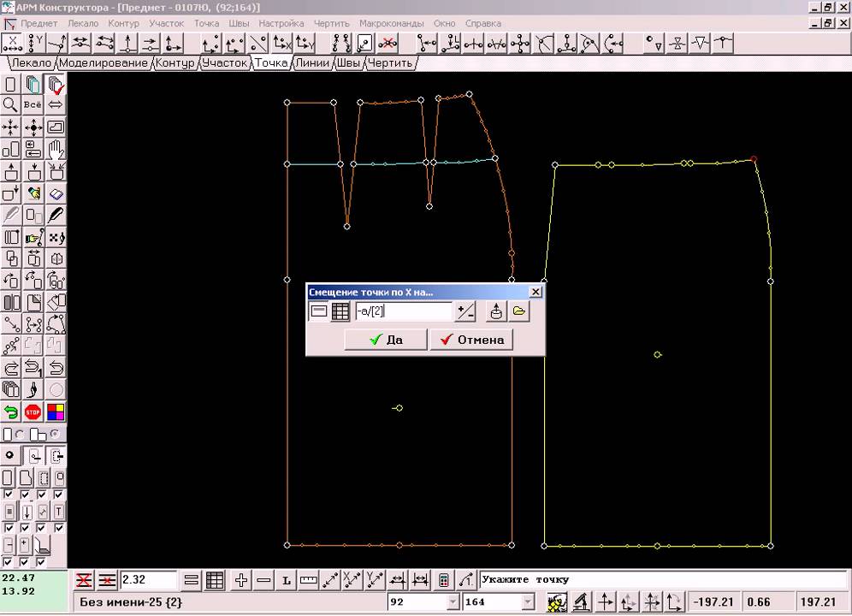
Task: Click the 'Укажите точку' prompt field
Action: (x=662, y=579)
